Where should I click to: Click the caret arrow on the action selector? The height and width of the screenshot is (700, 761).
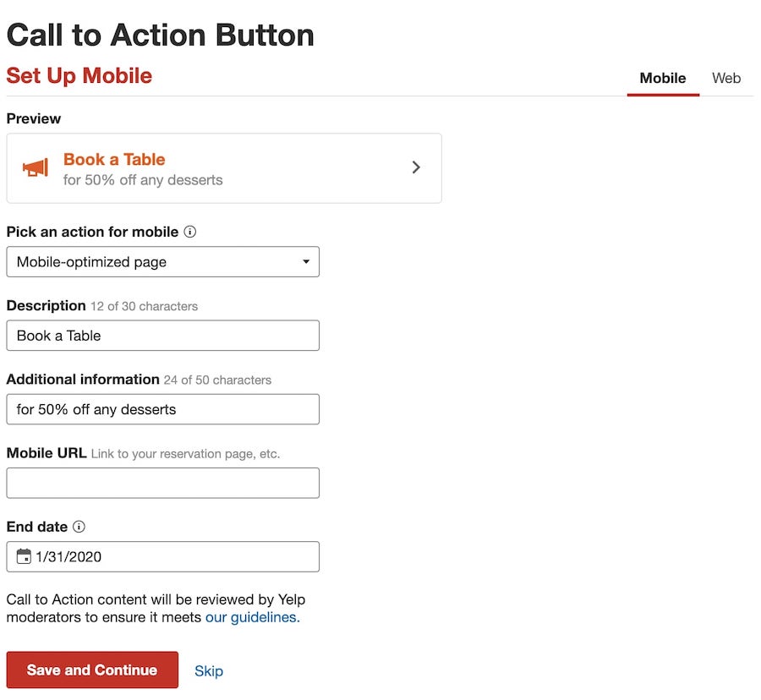pos(305,262)
